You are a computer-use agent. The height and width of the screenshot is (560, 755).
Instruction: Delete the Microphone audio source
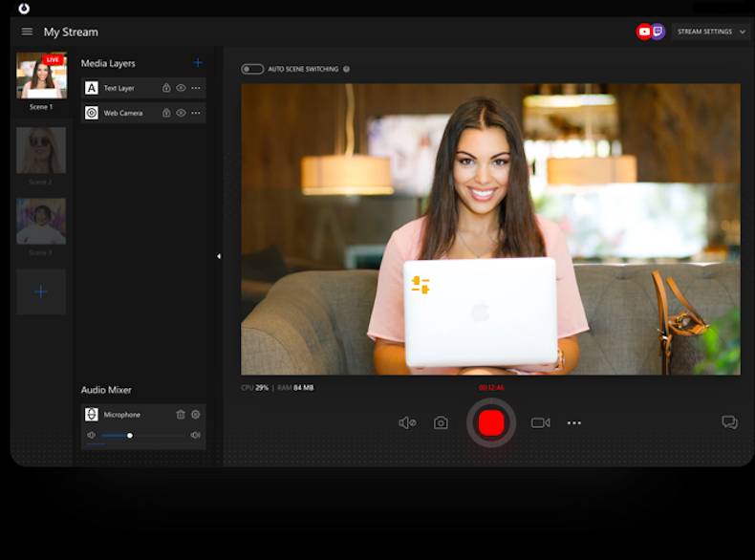click(181, 415)
